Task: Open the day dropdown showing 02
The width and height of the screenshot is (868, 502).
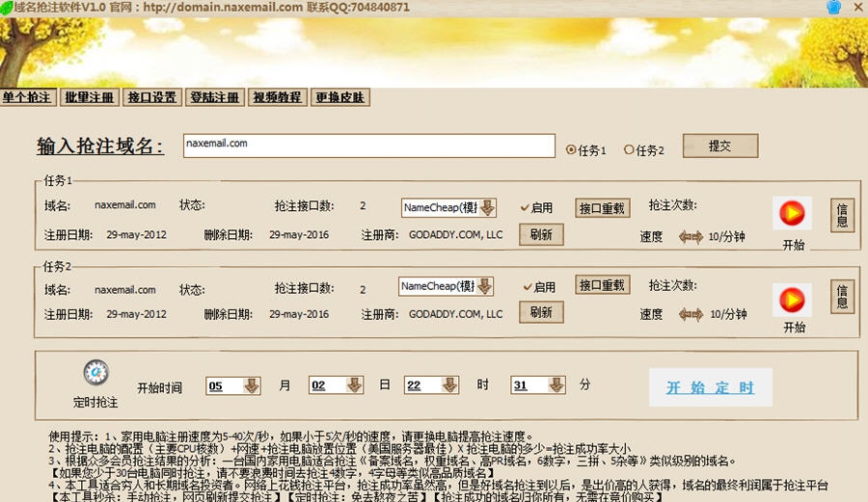Action: click(x=354, y=384)
